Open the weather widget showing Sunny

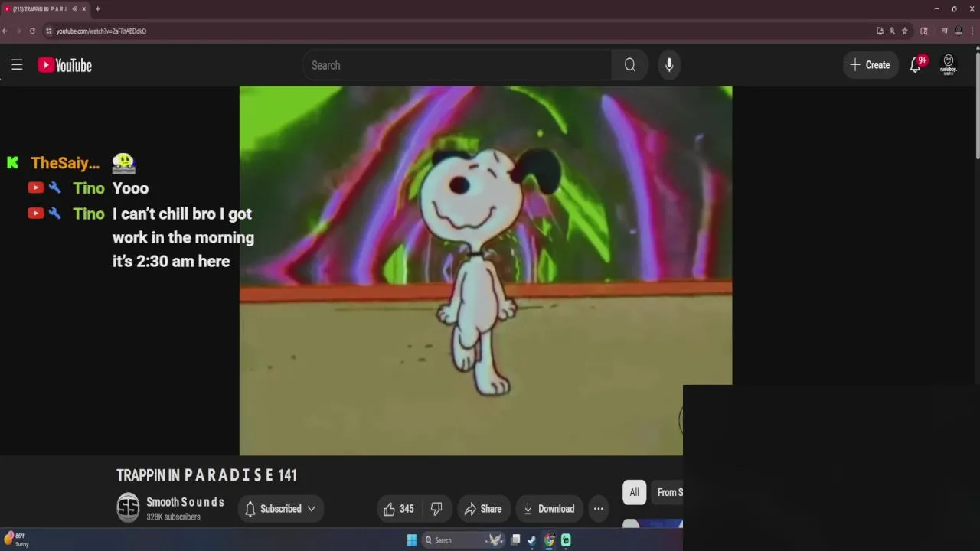pyautogui.click(x=15, y=540)
